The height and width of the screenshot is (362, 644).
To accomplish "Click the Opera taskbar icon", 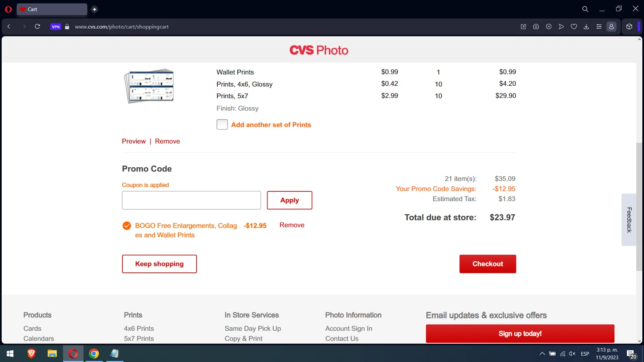I will point(73,354).
